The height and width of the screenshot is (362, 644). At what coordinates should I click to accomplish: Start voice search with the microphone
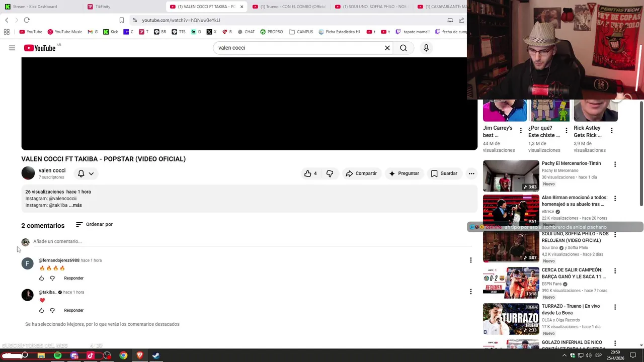426,48
